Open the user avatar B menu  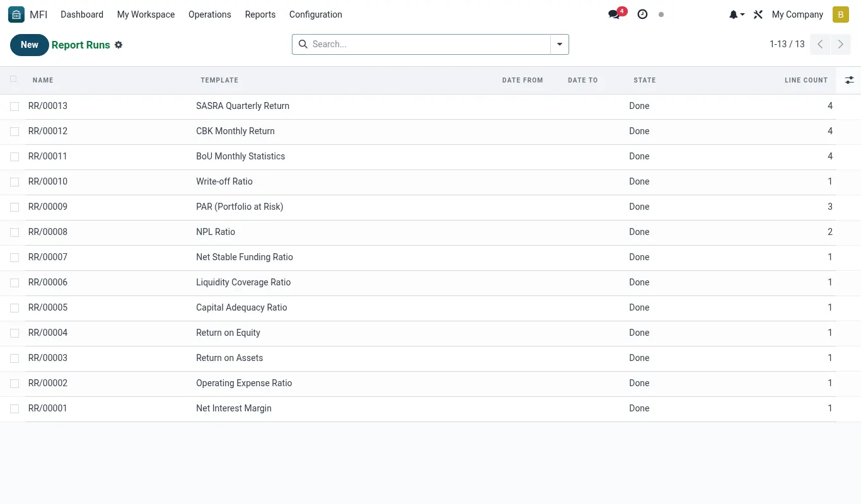coord(841,14)
